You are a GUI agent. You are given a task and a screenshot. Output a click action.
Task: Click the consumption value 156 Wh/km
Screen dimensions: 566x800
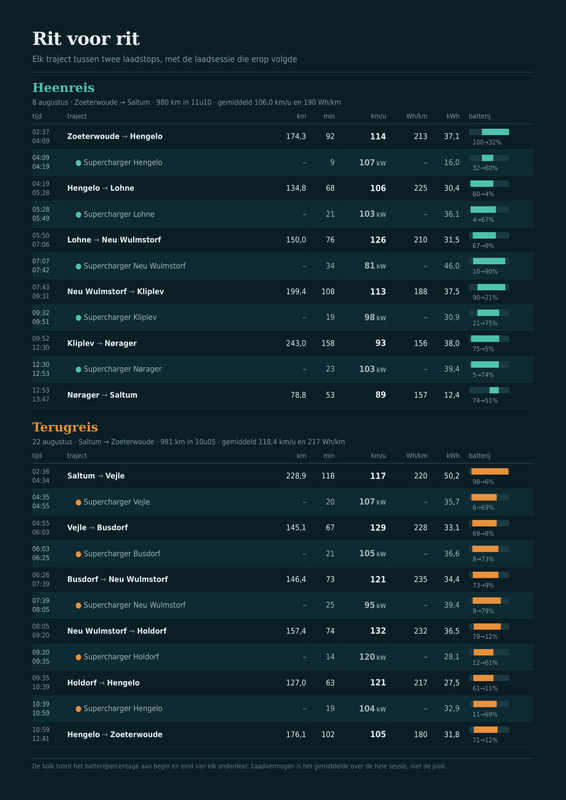(x=421, y=343)
